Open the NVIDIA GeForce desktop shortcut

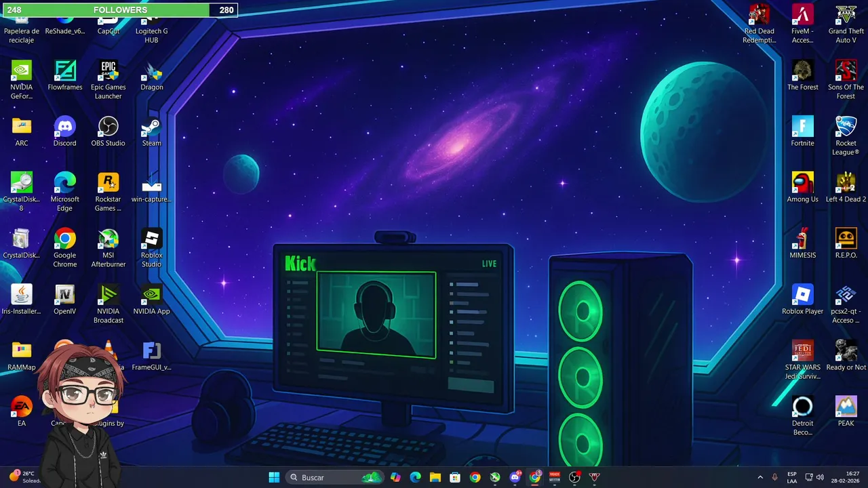[x=22, y=80]
